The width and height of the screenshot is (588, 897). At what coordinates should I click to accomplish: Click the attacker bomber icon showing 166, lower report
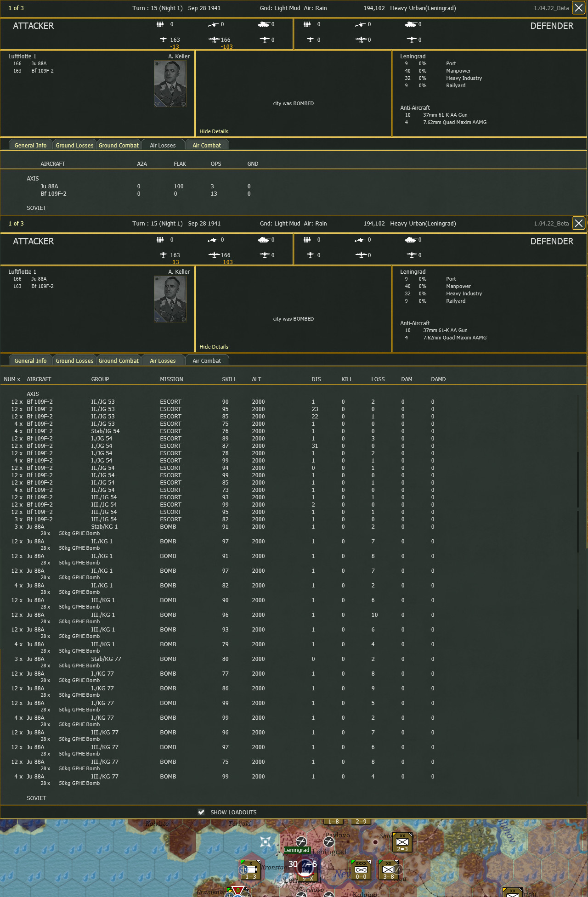pos(214,255)
